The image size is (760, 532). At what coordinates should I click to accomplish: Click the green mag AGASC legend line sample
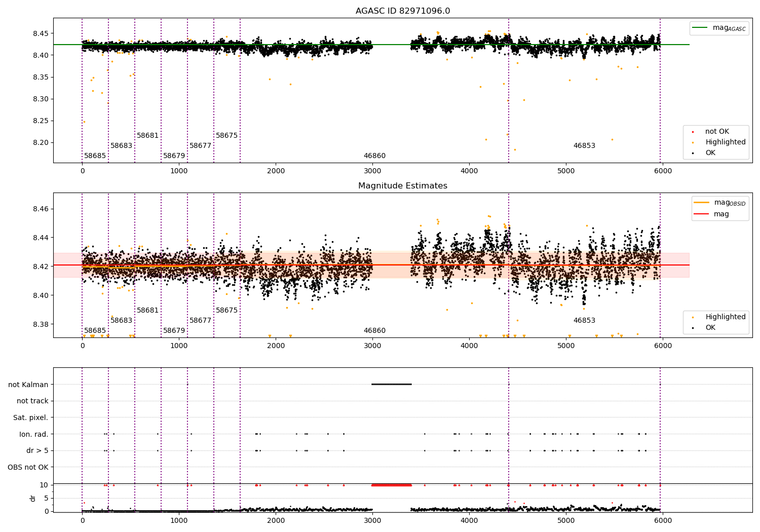click(700, 28)
